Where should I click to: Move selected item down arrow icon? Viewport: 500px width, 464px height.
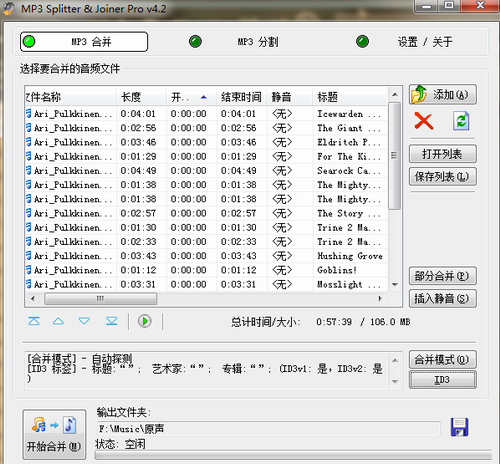click(x=84, y=321)
